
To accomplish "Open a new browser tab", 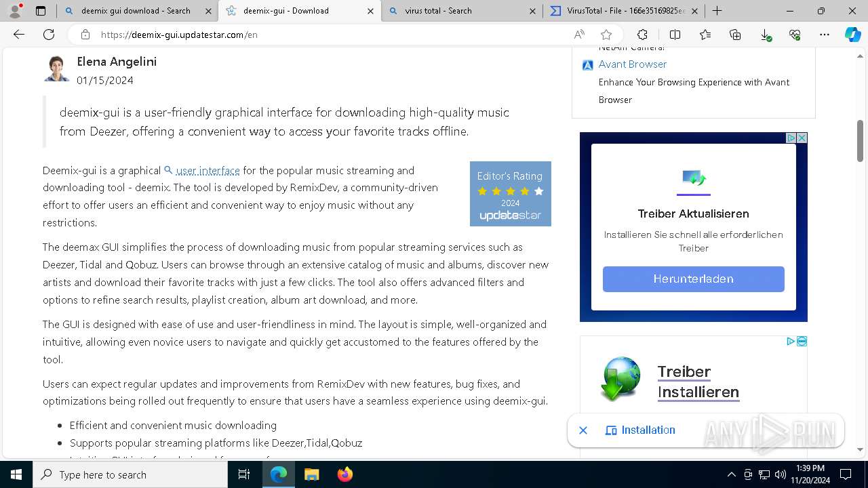I will click(717, 11).
